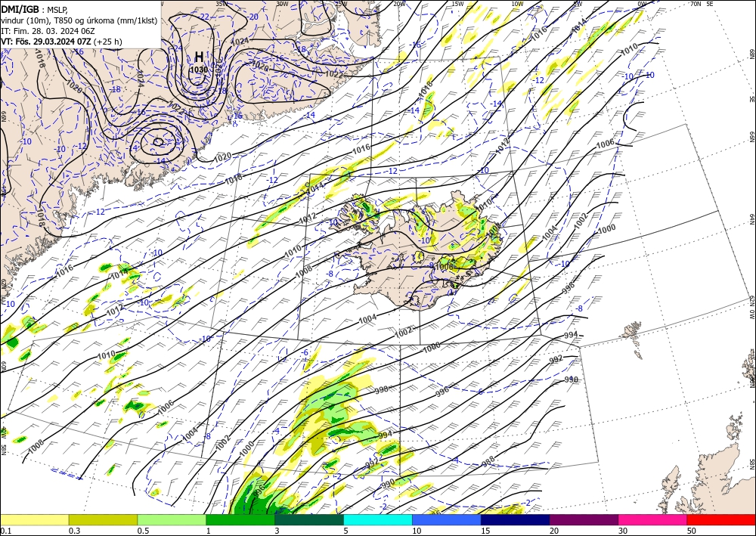Image resolution: width=756 pixels, height=536 pixels.
Task: Click the dark green 3–5 legend swatch
Action: tap(309, 519)
